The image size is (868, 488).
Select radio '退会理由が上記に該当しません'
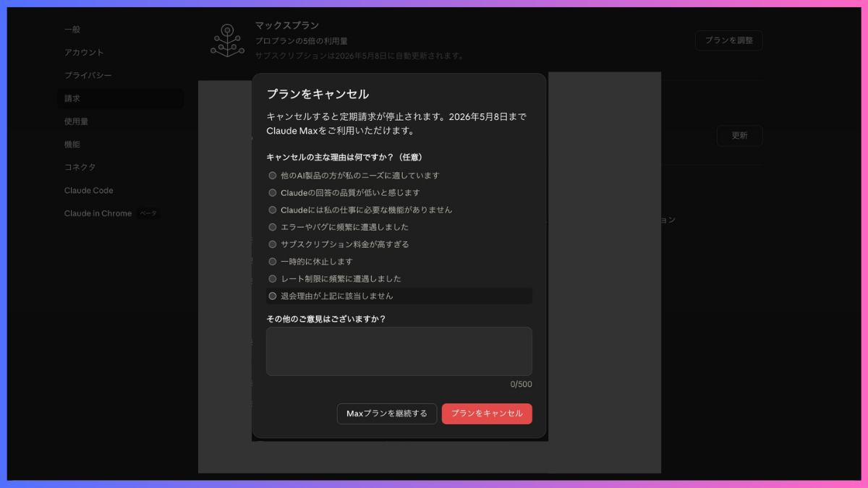273,296
